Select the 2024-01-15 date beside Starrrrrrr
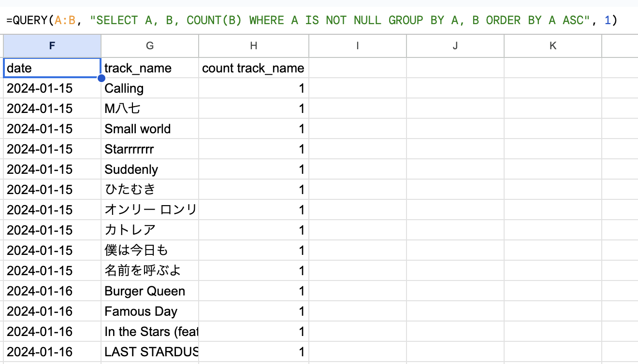This screenshot has height=364, width=638. [x=52, y=149]
